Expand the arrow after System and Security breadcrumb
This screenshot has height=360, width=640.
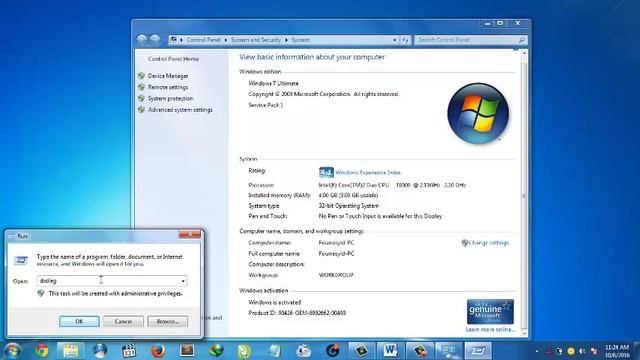tap(286, 40)
